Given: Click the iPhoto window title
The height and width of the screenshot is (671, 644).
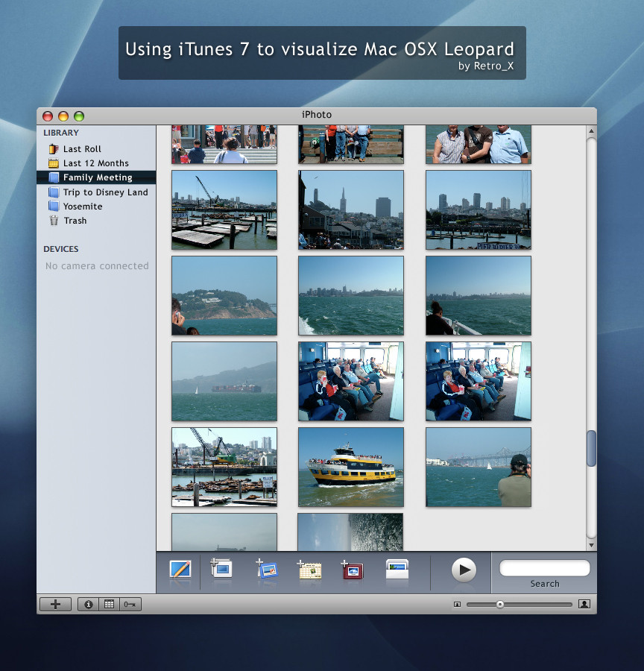Looking at the screenshot, I should click(317, 115).
